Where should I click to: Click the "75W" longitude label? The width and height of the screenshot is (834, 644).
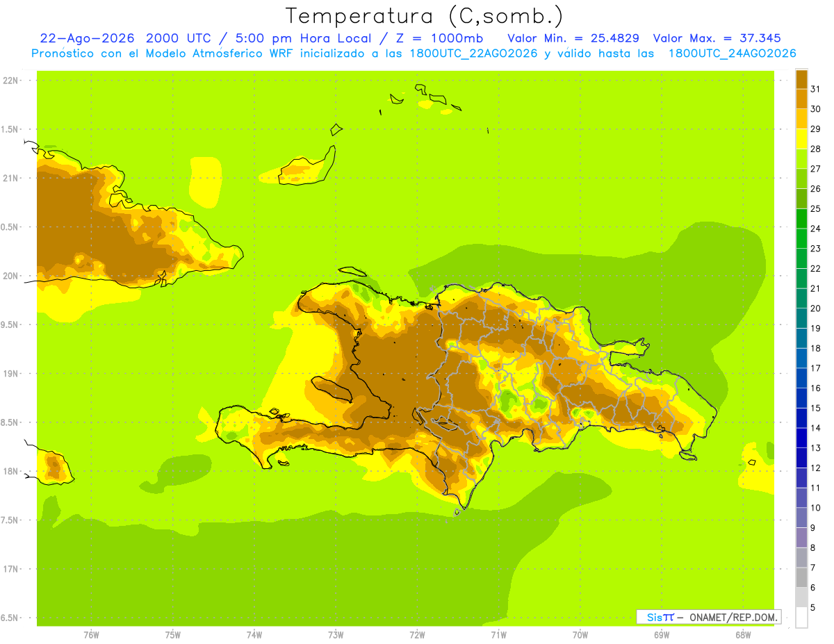(173, 635)
